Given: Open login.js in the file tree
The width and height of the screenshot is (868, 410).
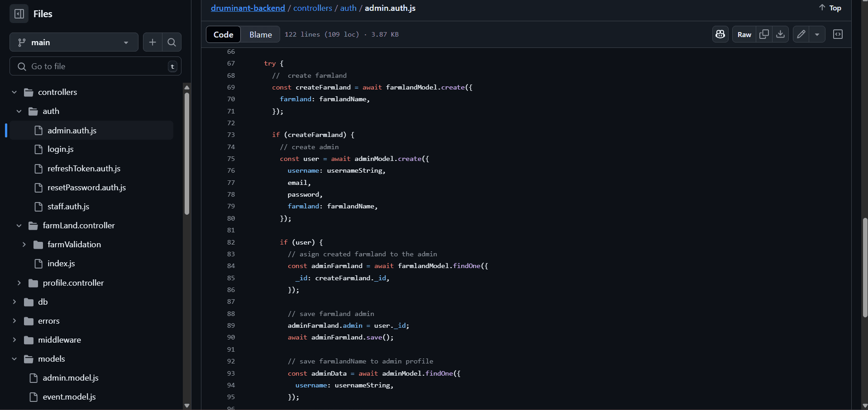Looking at the screenshot, I should (x=61, y=149).
